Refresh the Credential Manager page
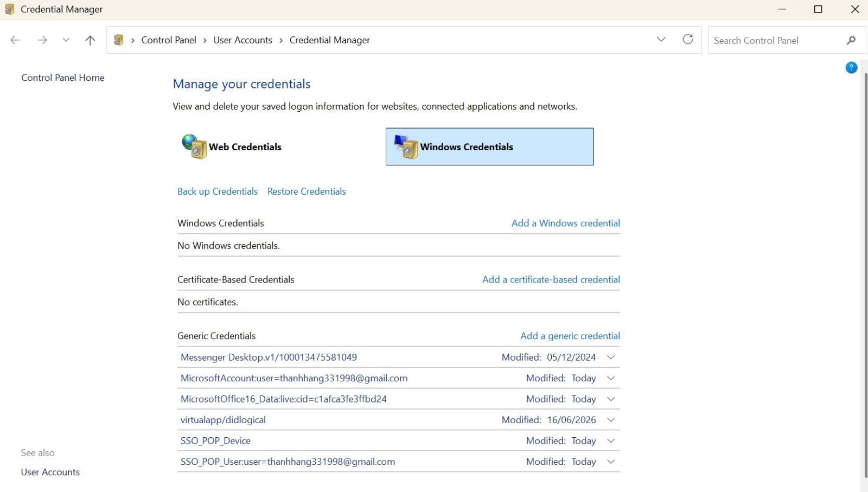Viewport: 868px width, 492px height. tap(688, 40)
